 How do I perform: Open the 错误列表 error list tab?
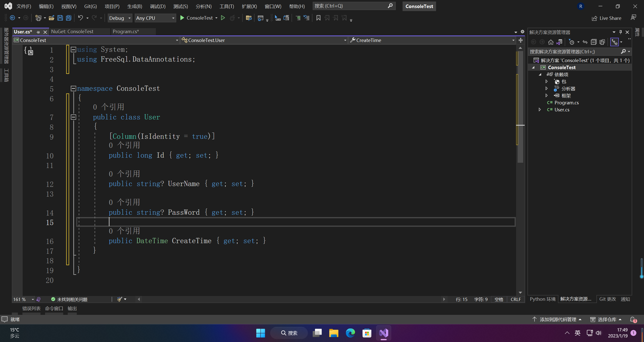[x=31, y=309]
